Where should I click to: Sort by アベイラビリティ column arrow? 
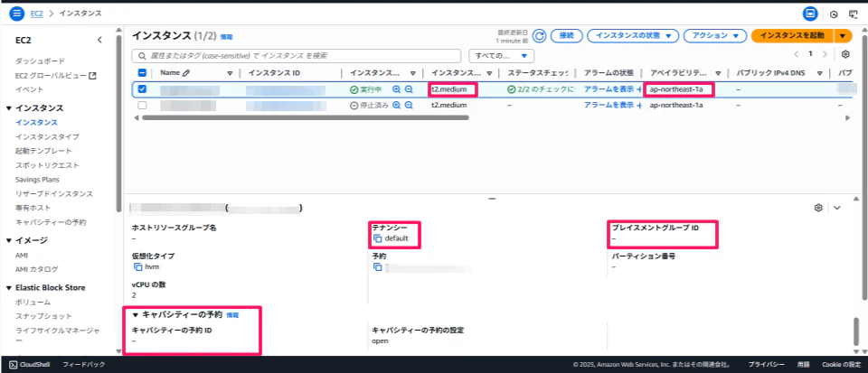click(x=717, y=73)
